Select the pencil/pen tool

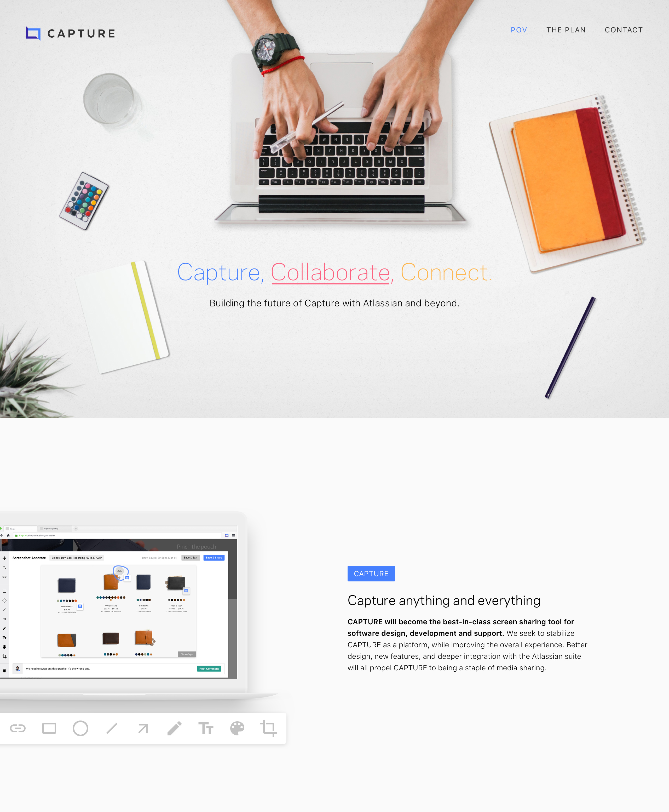click(x=175, y=728)
